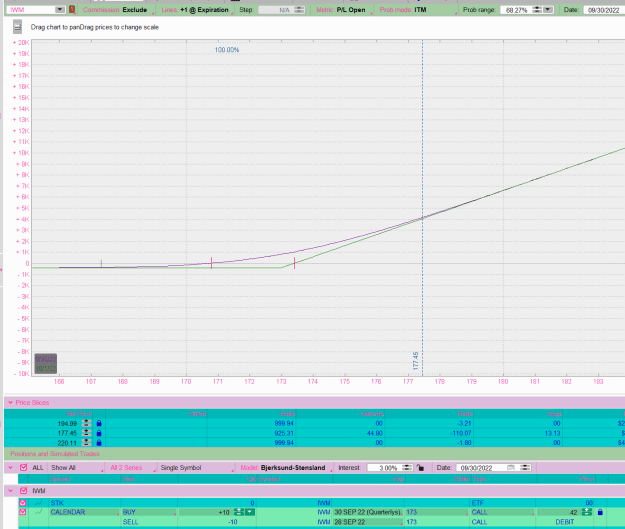This screenshot has height=529, width=625.
Task: Adjust the 177.45 price slice stepper
Action: (x=86, y=433)
